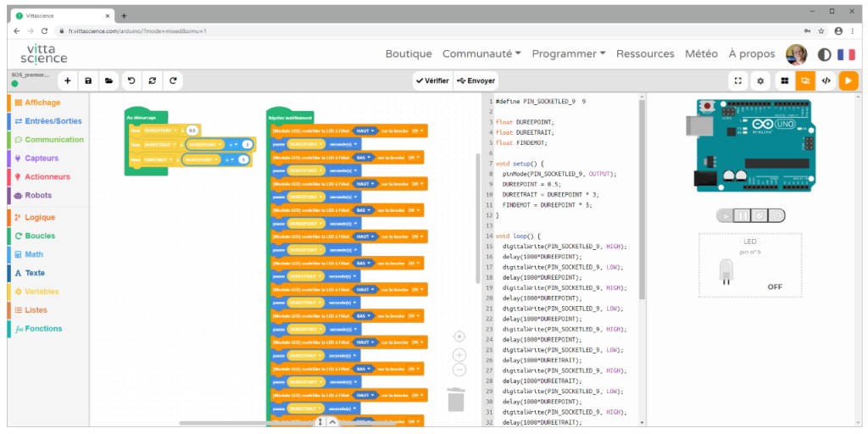Image resolution: width=868 pixels, height=434 pixels.
Task: Open the editor settings gear
Action: click(x=760, y=81)
